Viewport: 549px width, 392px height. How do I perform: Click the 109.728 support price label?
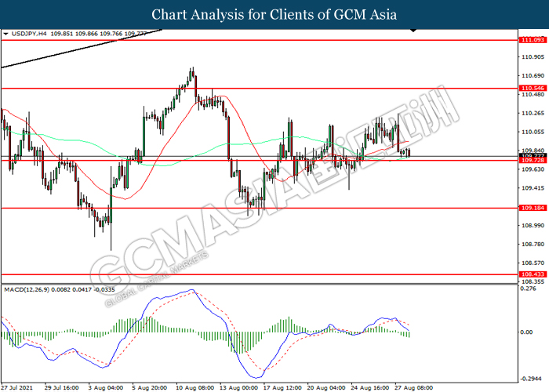(x=533, y=160)
